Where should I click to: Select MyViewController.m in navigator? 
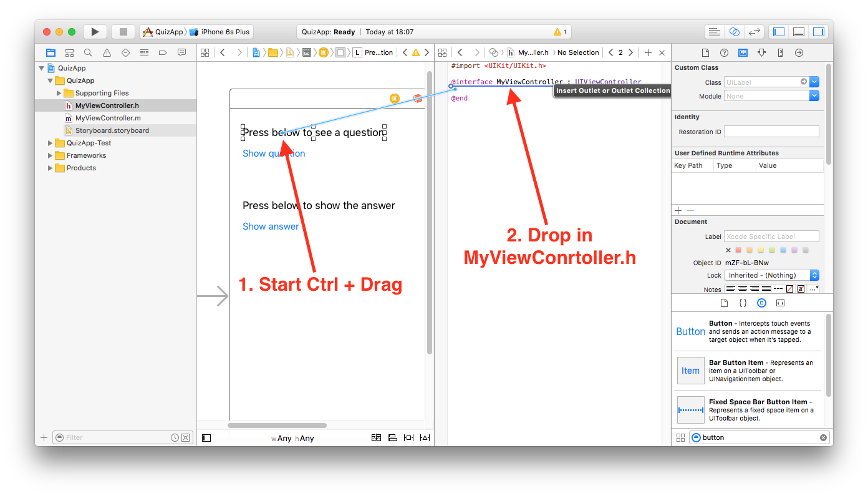[107, 118]
